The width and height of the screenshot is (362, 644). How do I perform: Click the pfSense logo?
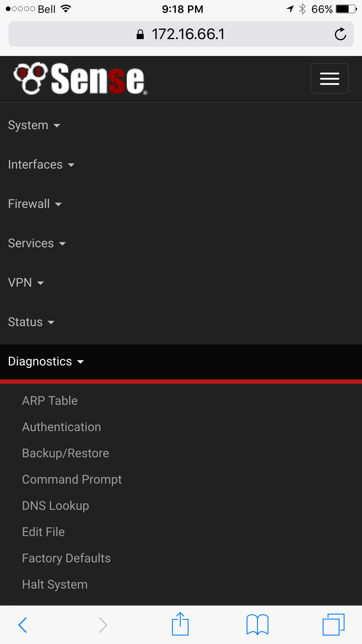[x=80, y=79]
